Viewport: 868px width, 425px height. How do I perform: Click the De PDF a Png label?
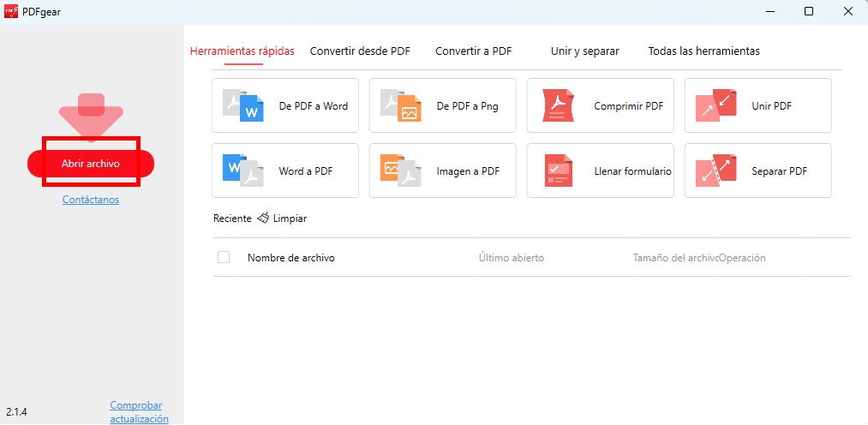467,106
